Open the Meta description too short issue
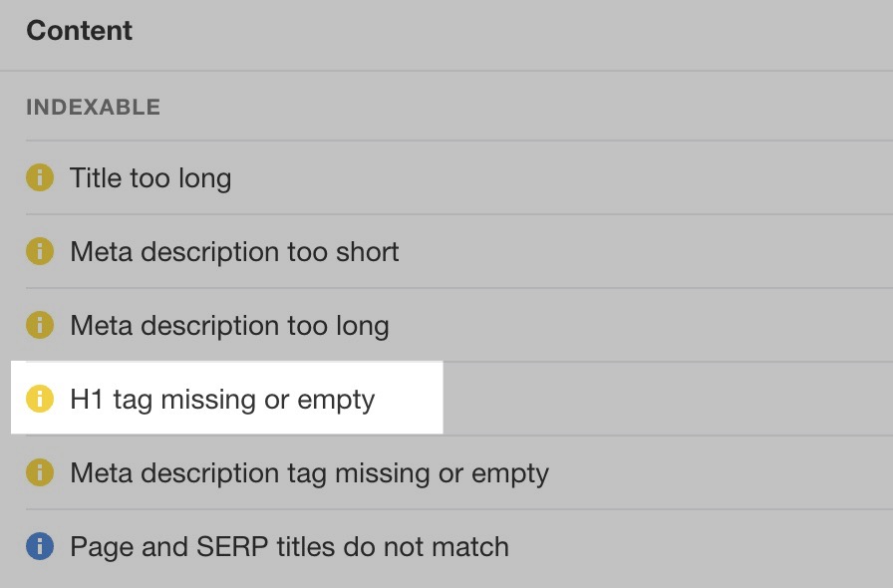 (234, 252)
